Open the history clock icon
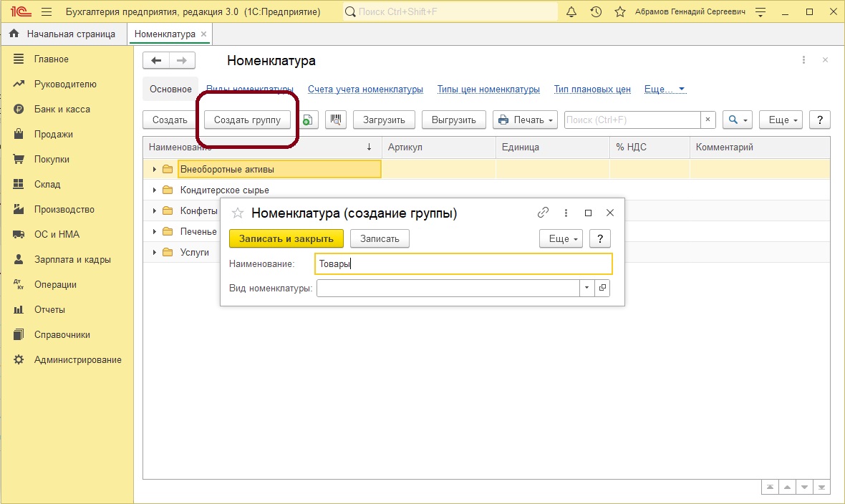 (596, 12)
